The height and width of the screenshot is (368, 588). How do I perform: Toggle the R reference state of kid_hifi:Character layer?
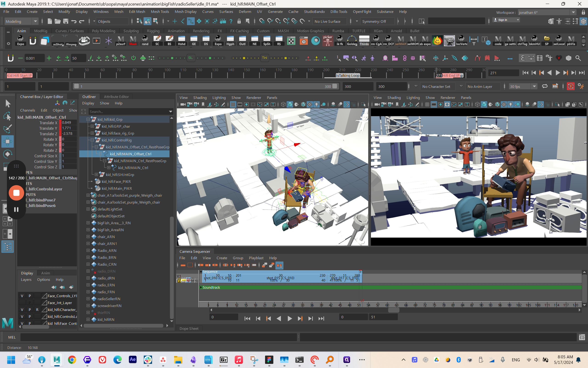37,310
